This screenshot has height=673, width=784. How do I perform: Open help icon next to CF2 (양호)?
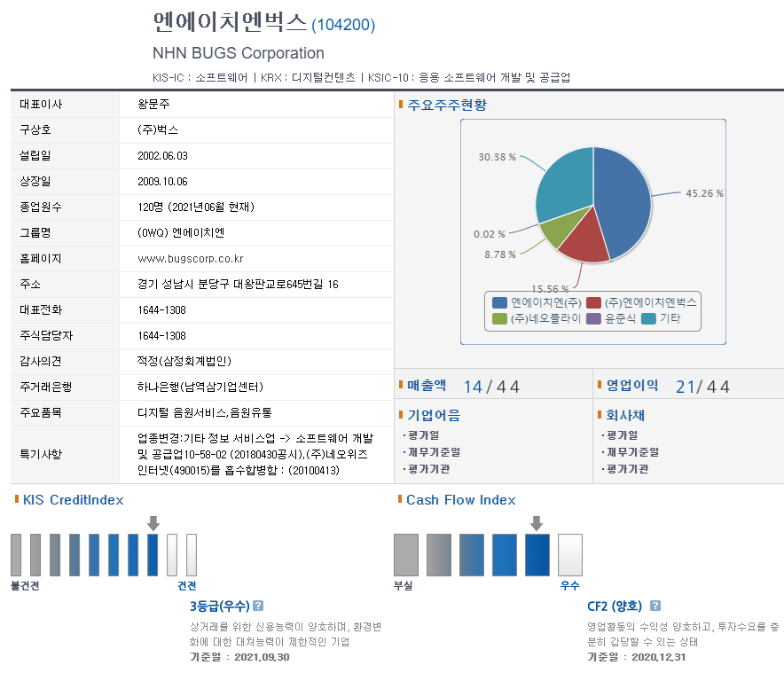point(655,606)
